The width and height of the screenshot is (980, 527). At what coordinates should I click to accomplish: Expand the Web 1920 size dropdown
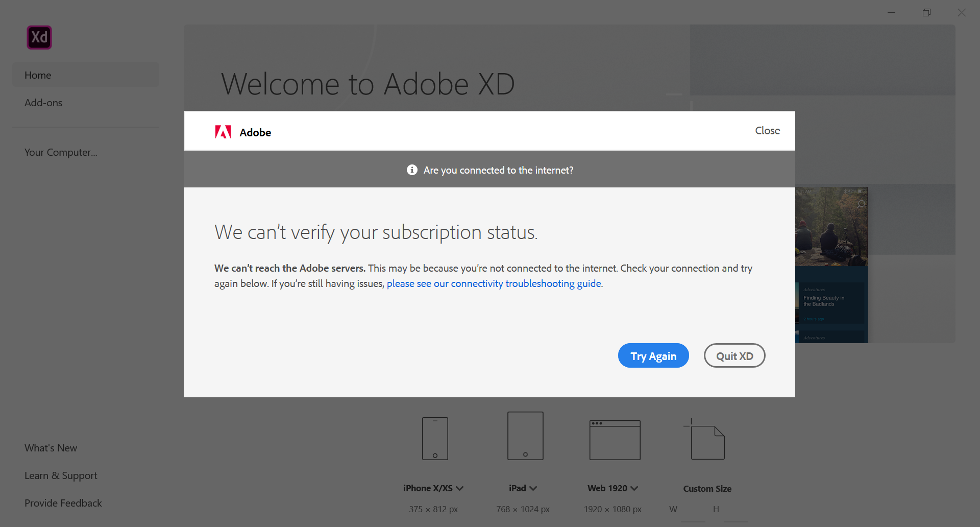click(x=634, y=488)
